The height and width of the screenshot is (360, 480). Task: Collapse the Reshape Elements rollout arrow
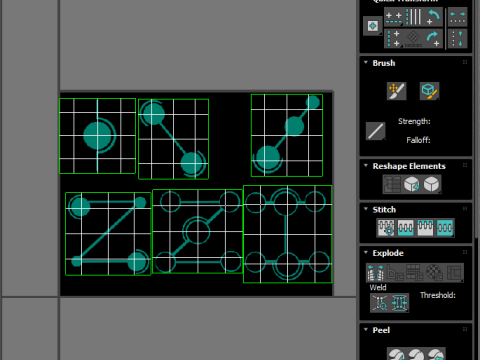pyautogui.click(x=366, y=166)
